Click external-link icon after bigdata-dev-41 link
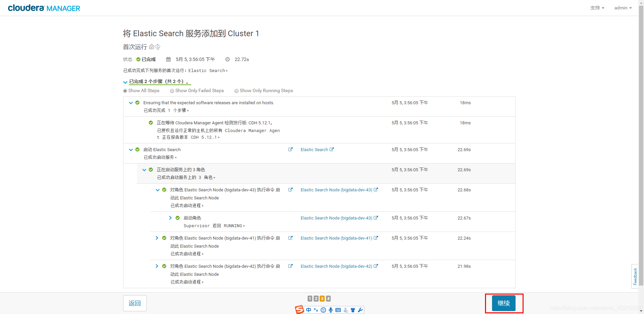This screenshot has height=314, width=644. (376, 238)
